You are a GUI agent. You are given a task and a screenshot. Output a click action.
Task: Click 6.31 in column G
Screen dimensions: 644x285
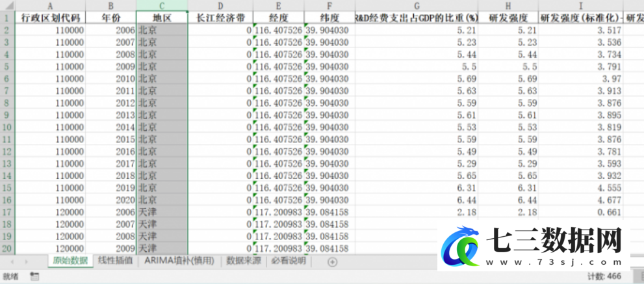[417, 188]
